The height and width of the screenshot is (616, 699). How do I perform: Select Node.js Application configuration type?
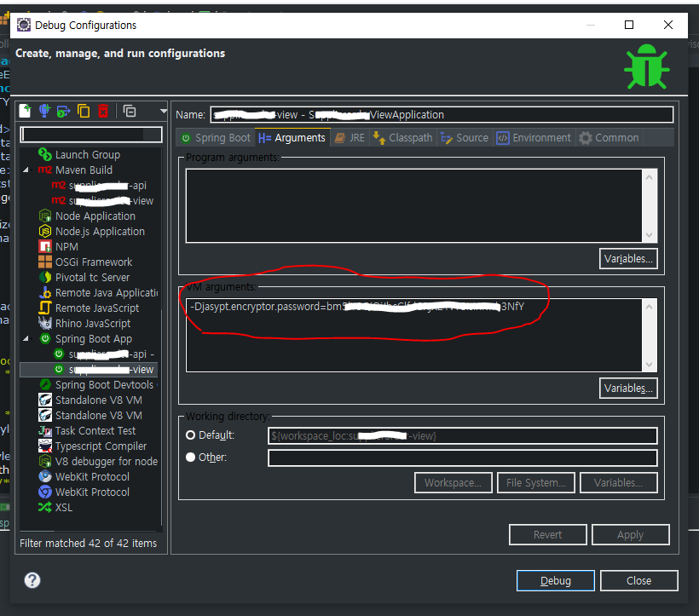(100, 231)
